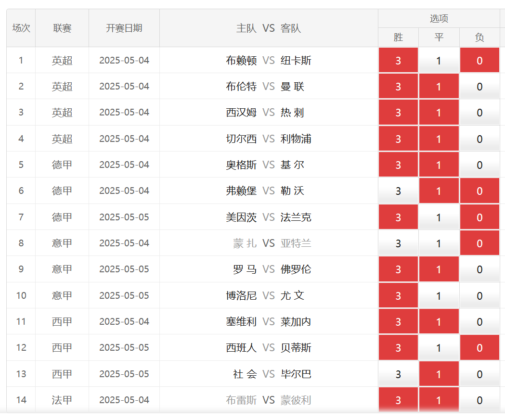Toggle draw option 1 for 西汉姆 VS 热刺
Image resolution: width=505 pixels, height=420 pixels.
pyautogui.click(x=439, y=112)
